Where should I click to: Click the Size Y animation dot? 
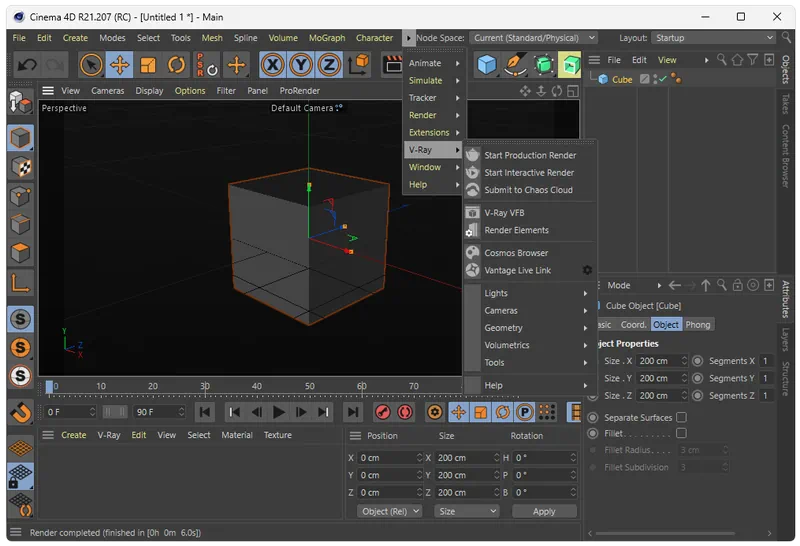697,378
